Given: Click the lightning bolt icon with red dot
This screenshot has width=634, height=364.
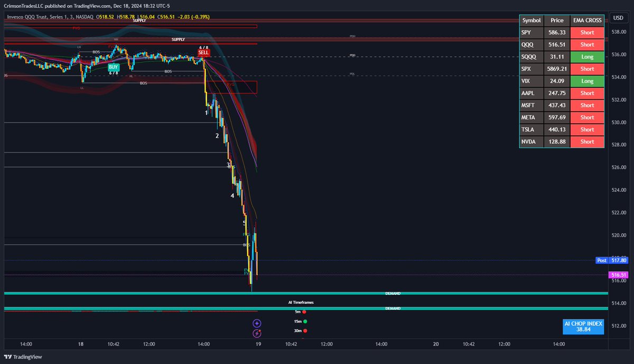Looking at the screenshot, I should click(x=257, y=333).
